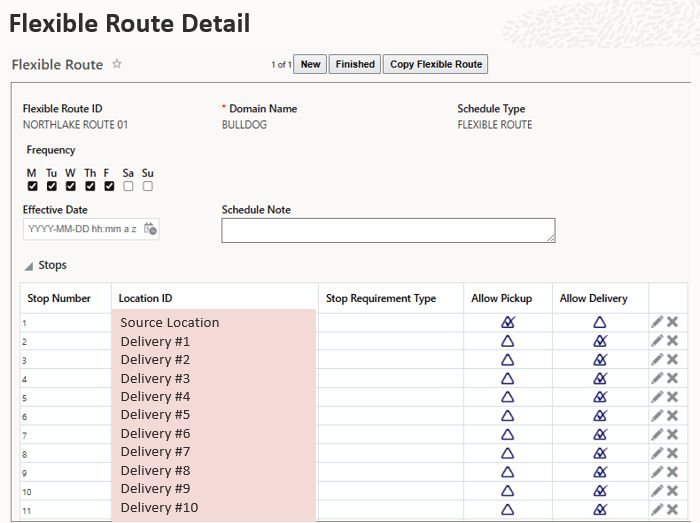The width and height of the screenshot is (700, 523).
Task: Delete the Delivery #5 stop
Action: tap(672, 416)
